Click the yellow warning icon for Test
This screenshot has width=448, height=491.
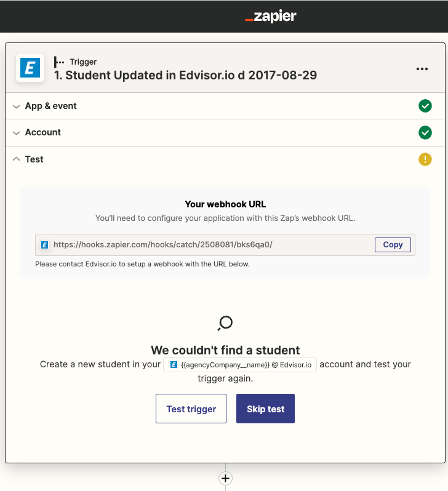425,159
